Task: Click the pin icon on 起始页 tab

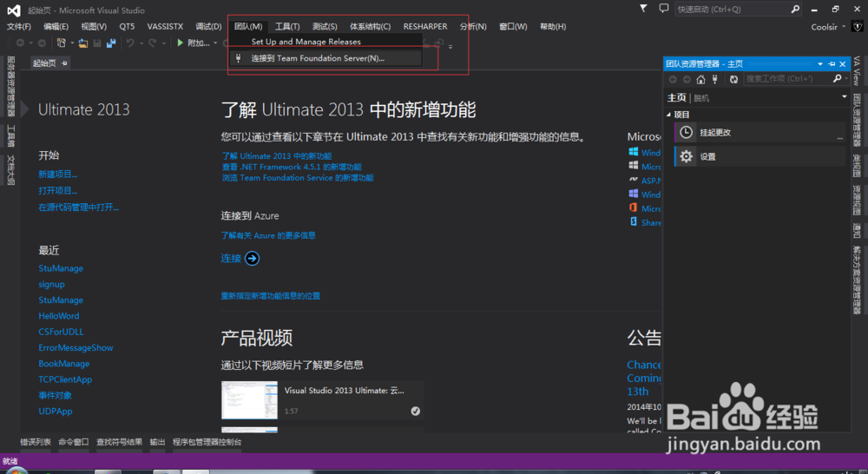Action: 64,63
